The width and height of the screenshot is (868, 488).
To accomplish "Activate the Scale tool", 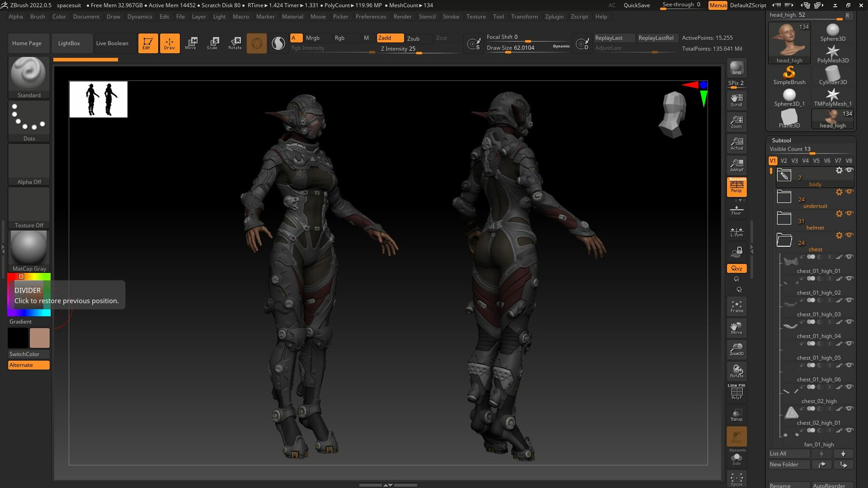I will click(x=213, y=43).
